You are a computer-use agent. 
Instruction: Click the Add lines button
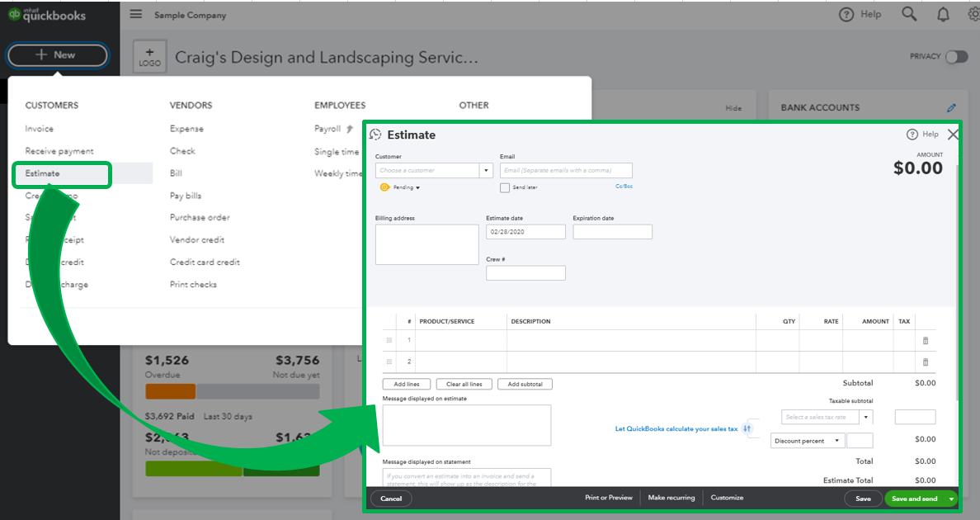[406, 384]
